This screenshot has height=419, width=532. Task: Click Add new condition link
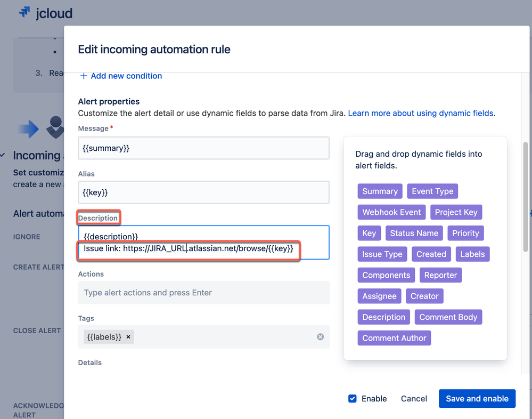[126, 76]
